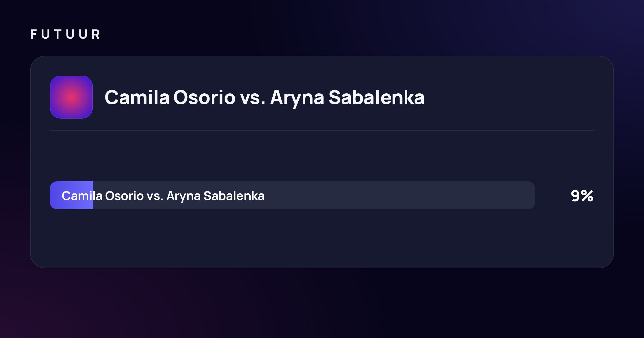Click the FUTUUR logo

[65, 34]
